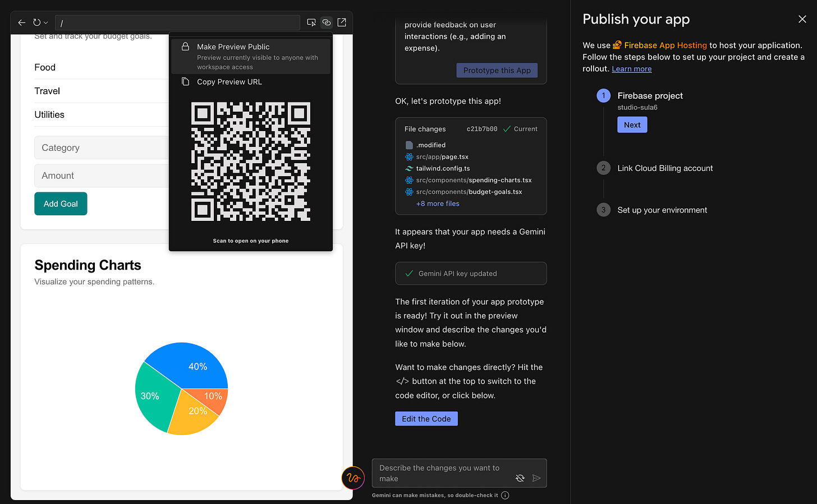This screenshot has width=817, height=504.
Task: Click the Prototype this App button
Action: click(x=497, y=70)
